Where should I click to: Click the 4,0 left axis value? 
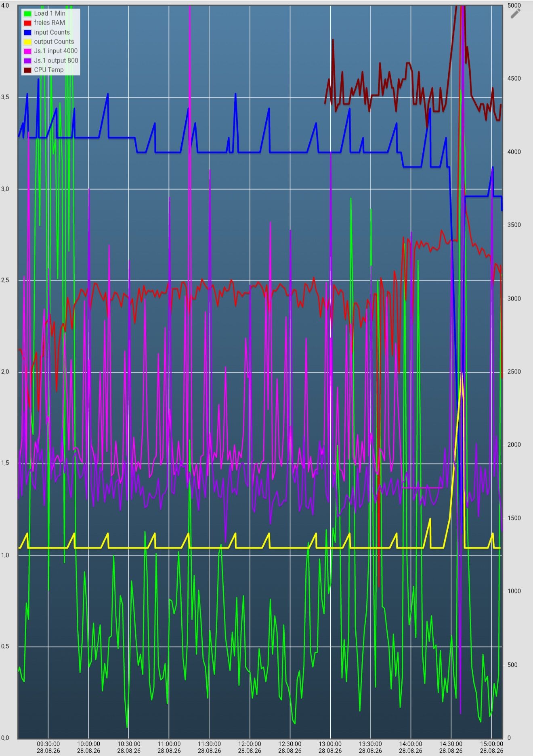[5, 5]
